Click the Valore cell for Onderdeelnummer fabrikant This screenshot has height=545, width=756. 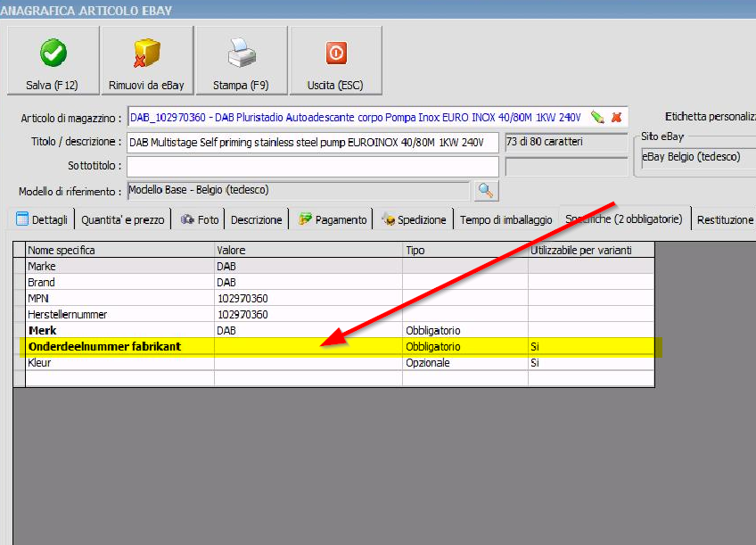pyautogui.click(x=308, y=346)
